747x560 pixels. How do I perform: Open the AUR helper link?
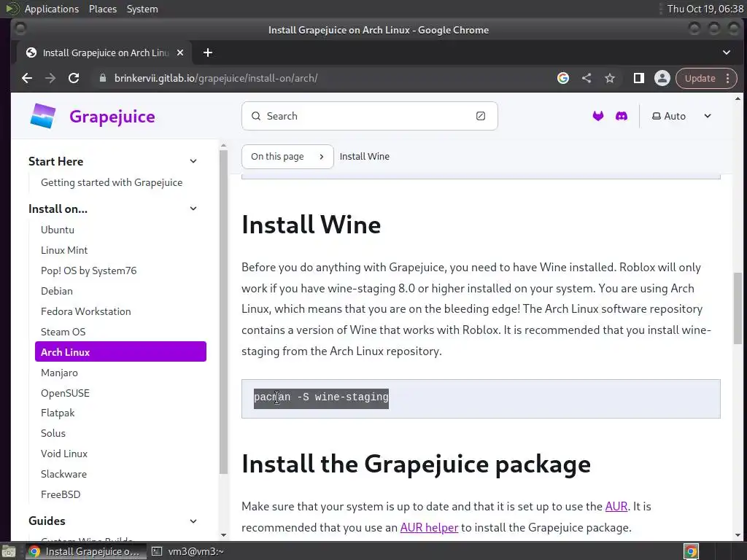point(429,528)
